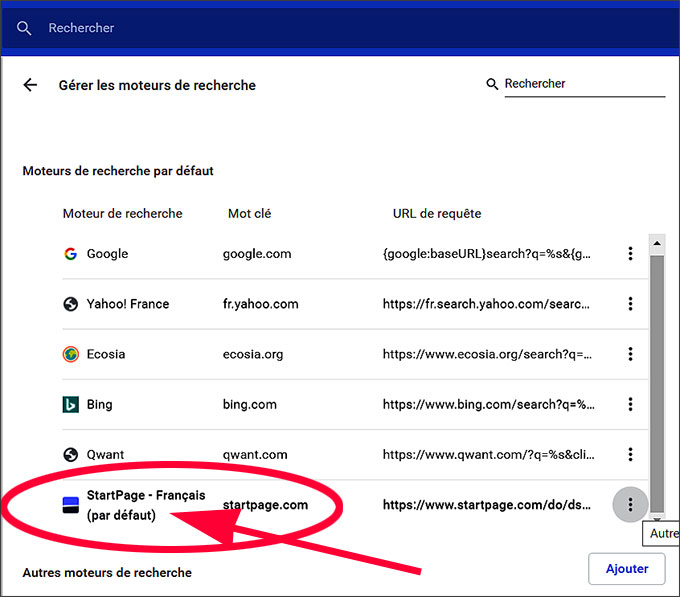
Task: Select StartPage - Français (par défaut) entry
Action: point(146,505)
